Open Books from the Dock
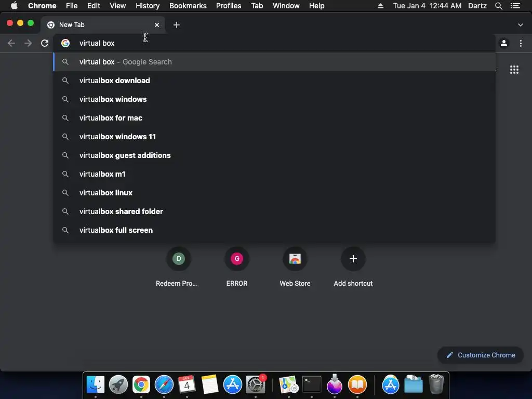 [357, 384]
